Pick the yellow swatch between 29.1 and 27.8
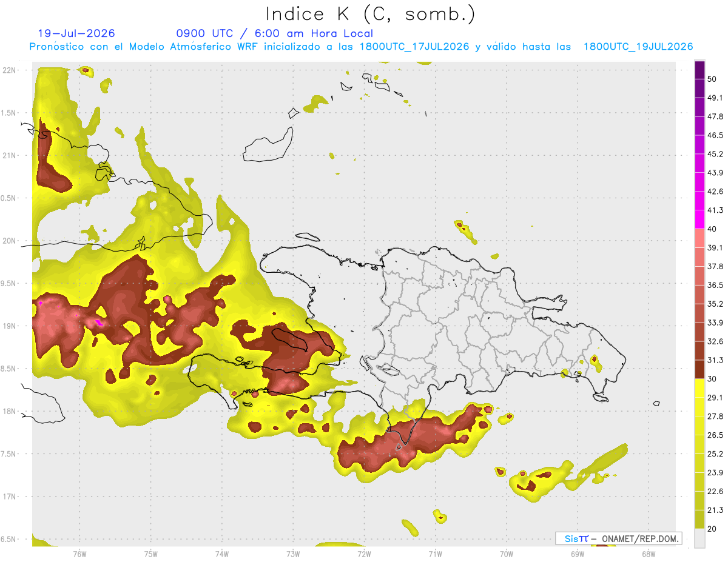Viewport: 728px width, 562px height. coord(699,407)
